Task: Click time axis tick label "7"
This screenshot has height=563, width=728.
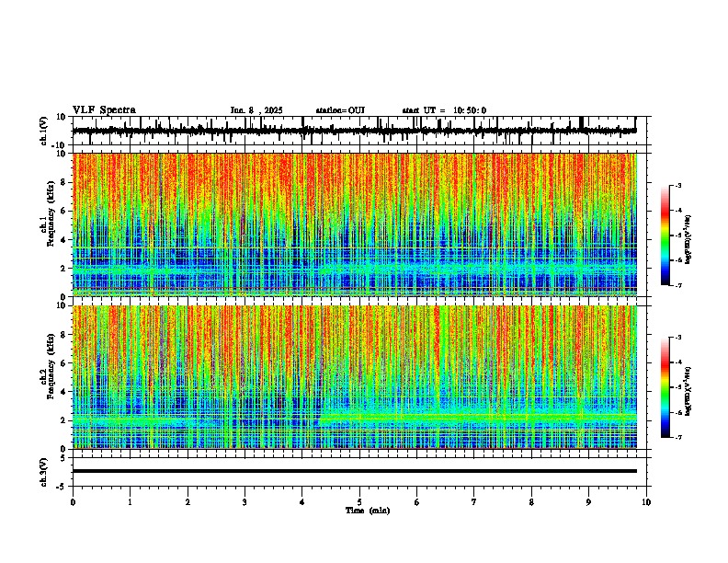Action: click(x=474, y=502)
